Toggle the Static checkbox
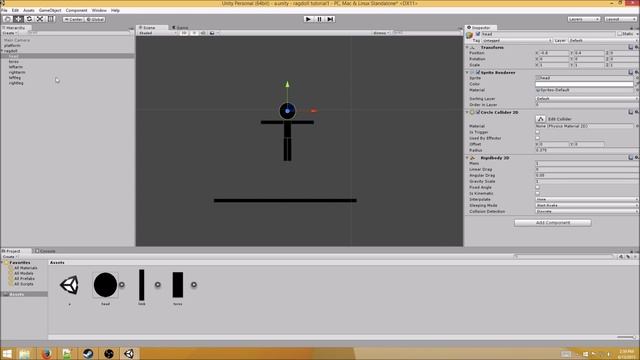Viewport: 640px width, 360px height. [620, 34]
